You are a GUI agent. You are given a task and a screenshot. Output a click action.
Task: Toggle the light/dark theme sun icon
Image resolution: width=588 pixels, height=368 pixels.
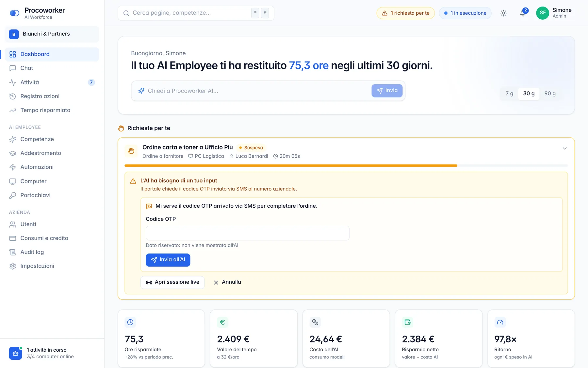click(503, 13)
